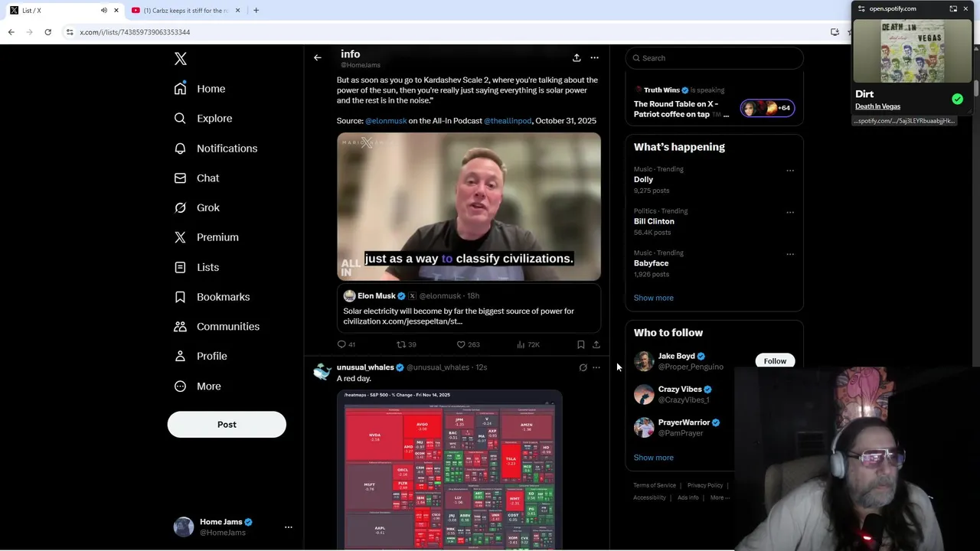Mute the List / X tab audio
The image size is (980, 551).
(x=103, y=11)
